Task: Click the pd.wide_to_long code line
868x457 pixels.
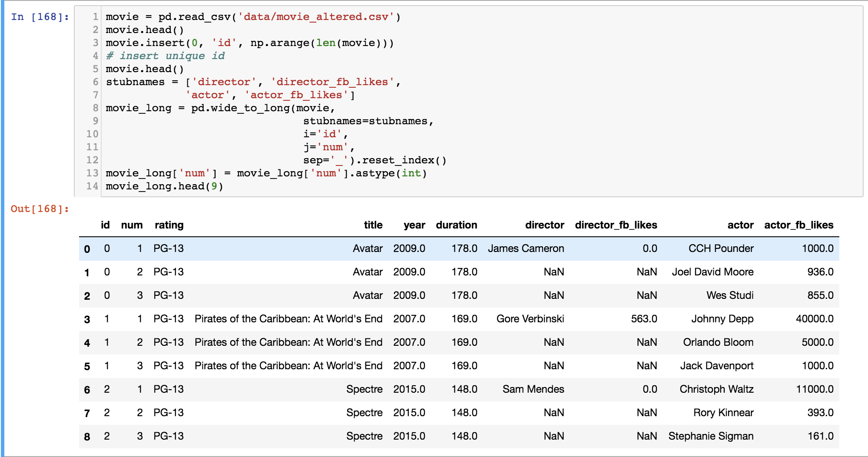Action: pyautogui.click(x=220, y=108)
